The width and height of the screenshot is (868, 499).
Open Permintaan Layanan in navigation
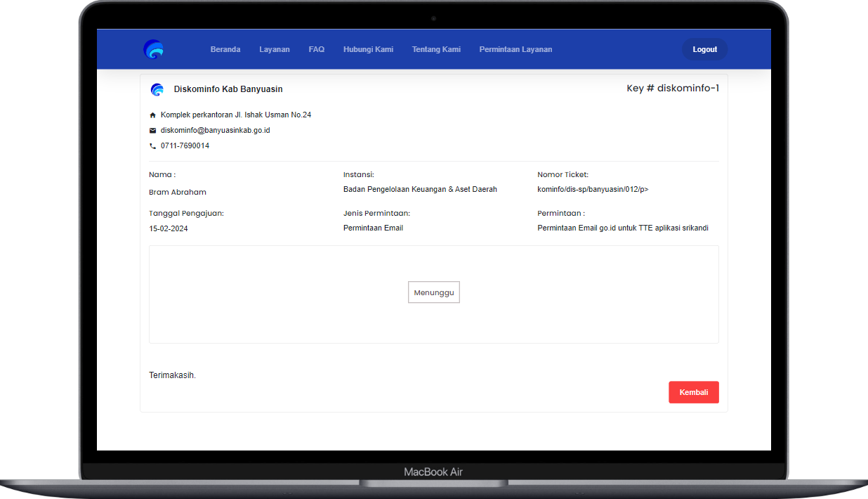(515, 49)
